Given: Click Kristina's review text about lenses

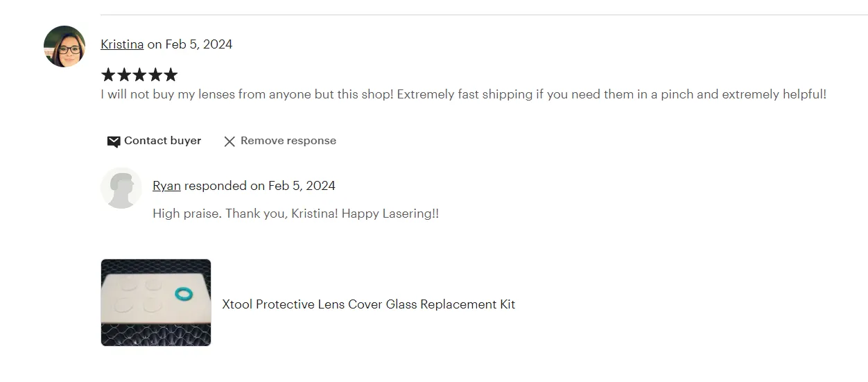Looking at the screenshot, I should pos(464,94).
